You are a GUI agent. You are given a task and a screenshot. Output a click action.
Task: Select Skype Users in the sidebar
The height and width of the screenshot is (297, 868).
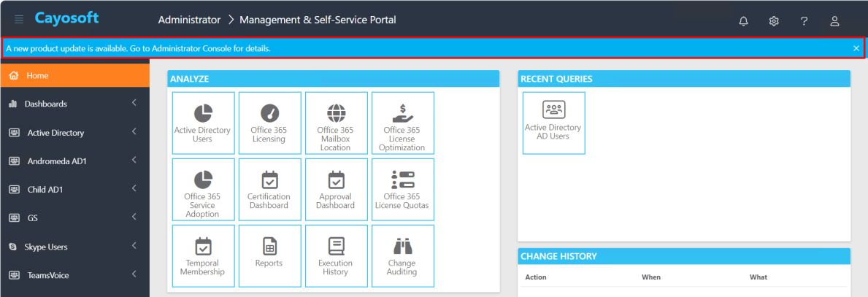(74, 247)
